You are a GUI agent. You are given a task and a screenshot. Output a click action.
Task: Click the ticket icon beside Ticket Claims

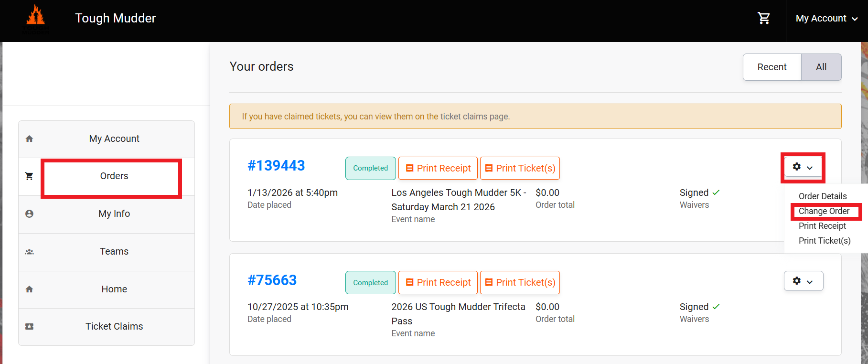click(x=29, y=327)
